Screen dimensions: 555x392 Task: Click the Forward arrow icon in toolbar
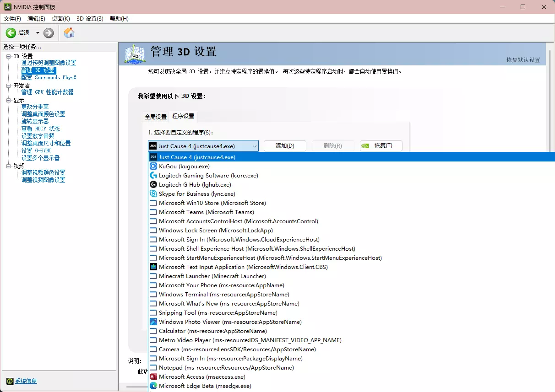(49, 33)
